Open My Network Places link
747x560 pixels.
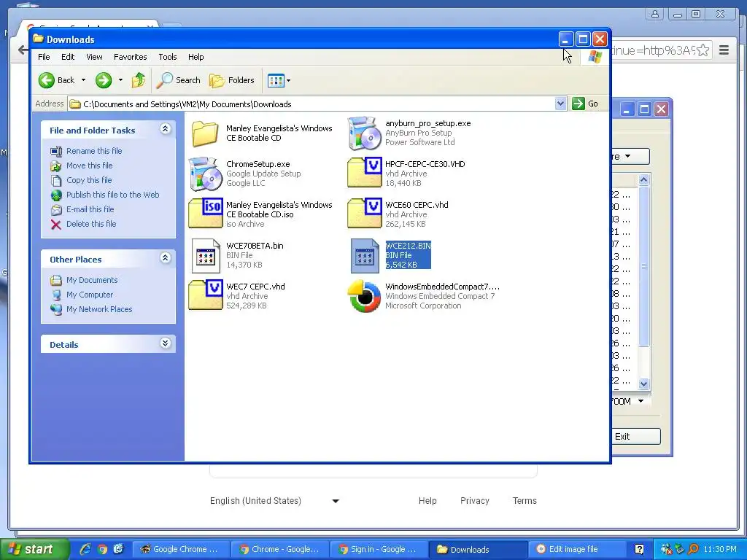coord(99,309)
